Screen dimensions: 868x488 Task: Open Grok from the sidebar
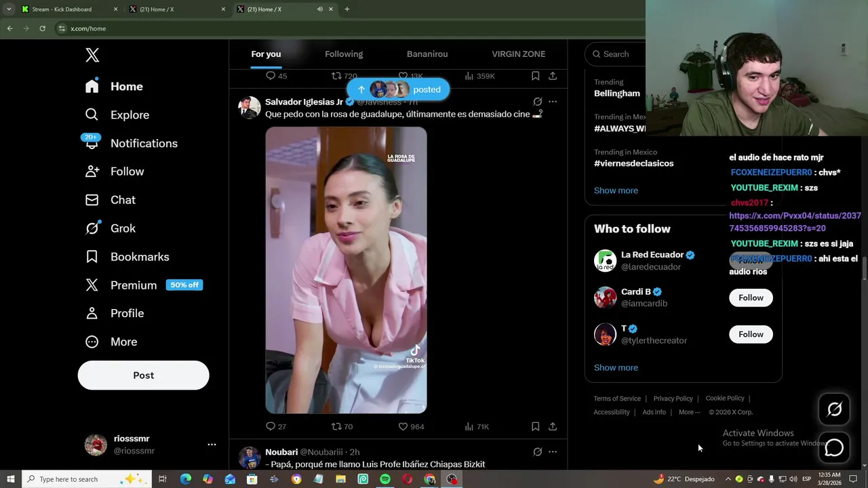coord(111,228)
